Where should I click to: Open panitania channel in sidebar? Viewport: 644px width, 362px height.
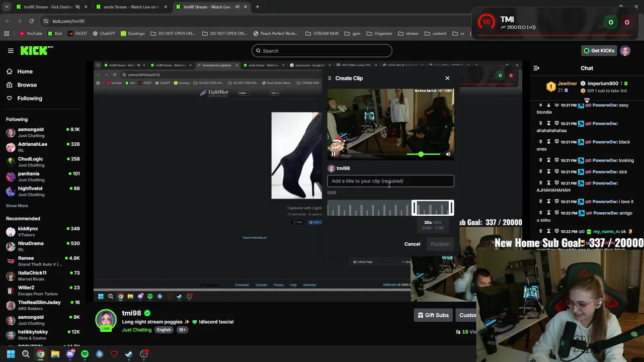(43, 176)
